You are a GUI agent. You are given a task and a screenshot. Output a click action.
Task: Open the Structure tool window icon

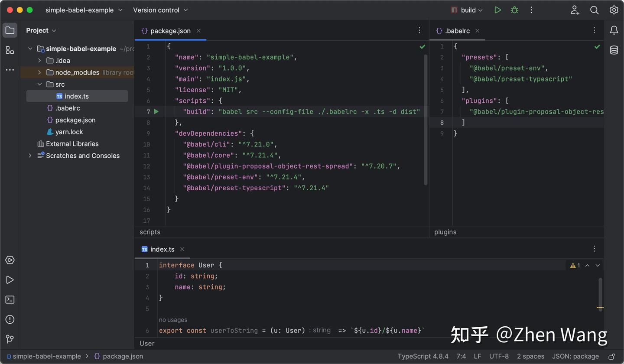click(10, 50)
